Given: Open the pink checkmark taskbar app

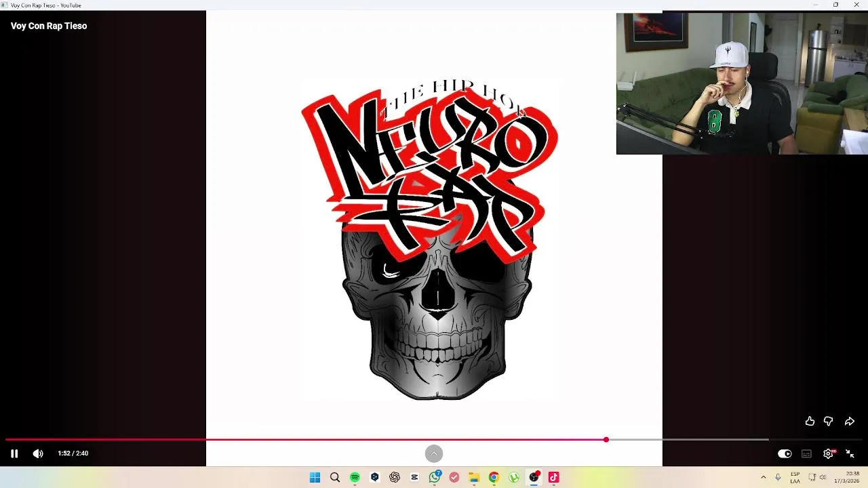Looking at the screenshot, I should click(x=454, y=478).
